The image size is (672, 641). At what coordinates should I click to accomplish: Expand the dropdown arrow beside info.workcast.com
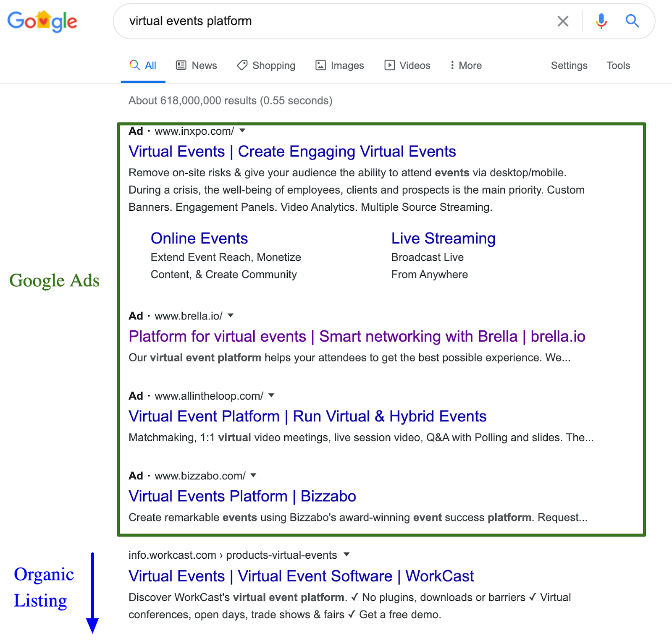coord(346,555)
